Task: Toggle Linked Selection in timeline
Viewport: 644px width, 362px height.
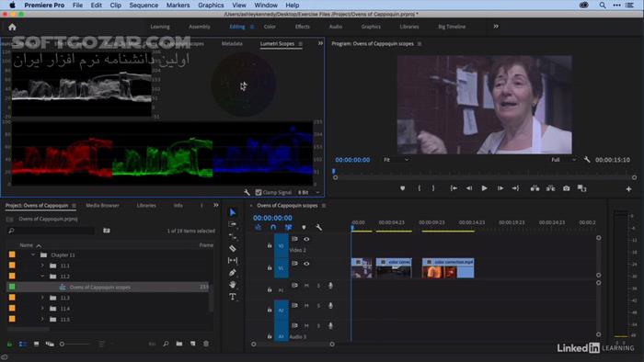Action: pos(288,227)
